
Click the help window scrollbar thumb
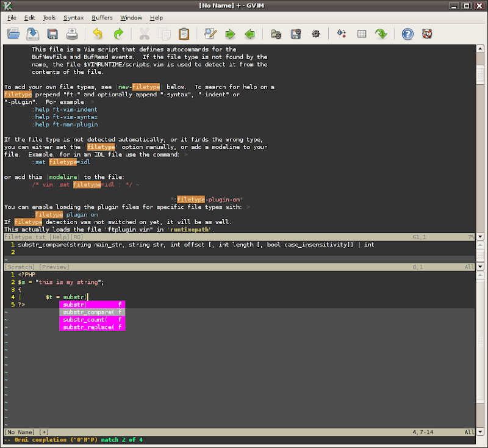coord(480,75)
